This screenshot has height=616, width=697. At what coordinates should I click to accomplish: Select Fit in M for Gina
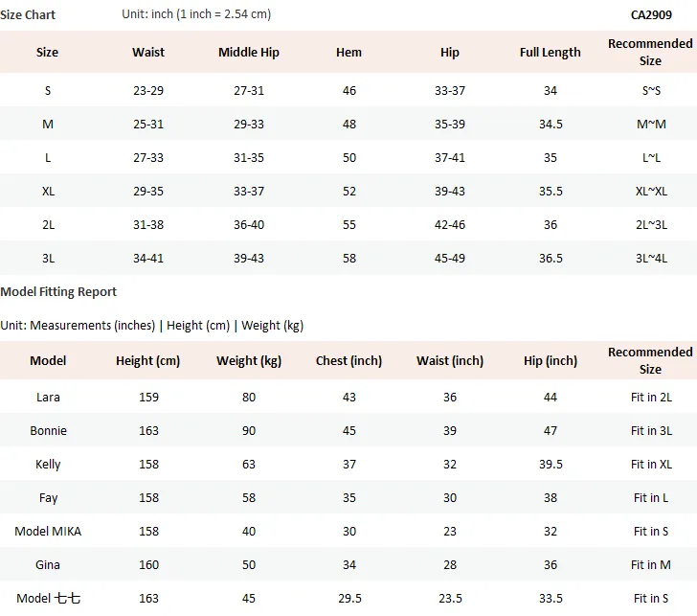click(651, 565)
